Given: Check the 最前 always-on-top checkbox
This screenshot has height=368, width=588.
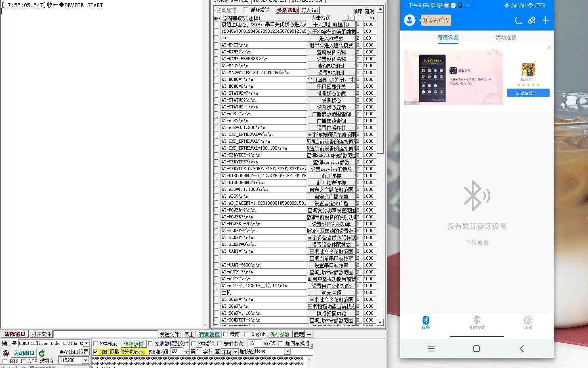Looking at the screenshot, I should point(225,334).
